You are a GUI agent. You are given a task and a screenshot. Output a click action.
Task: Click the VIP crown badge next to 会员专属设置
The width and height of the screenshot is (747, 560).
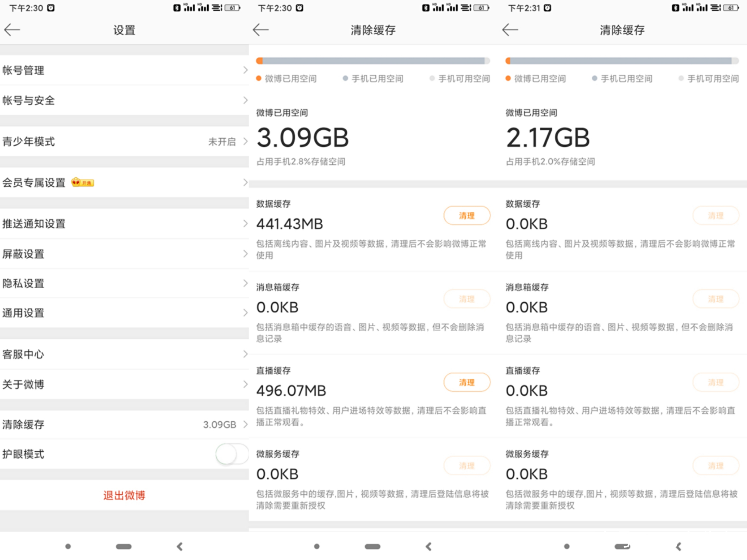click(x=83, y=183)
